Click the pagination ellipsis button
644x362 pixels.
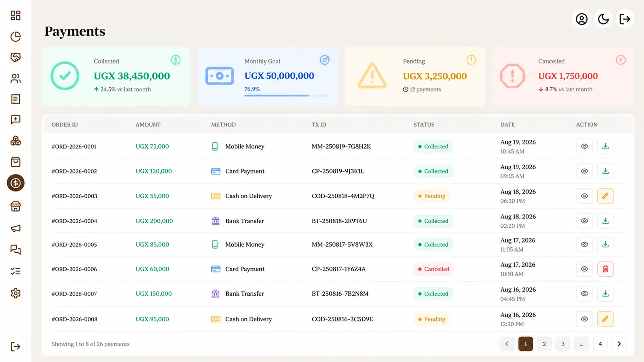pyautogui.click(x=582, y=344)
